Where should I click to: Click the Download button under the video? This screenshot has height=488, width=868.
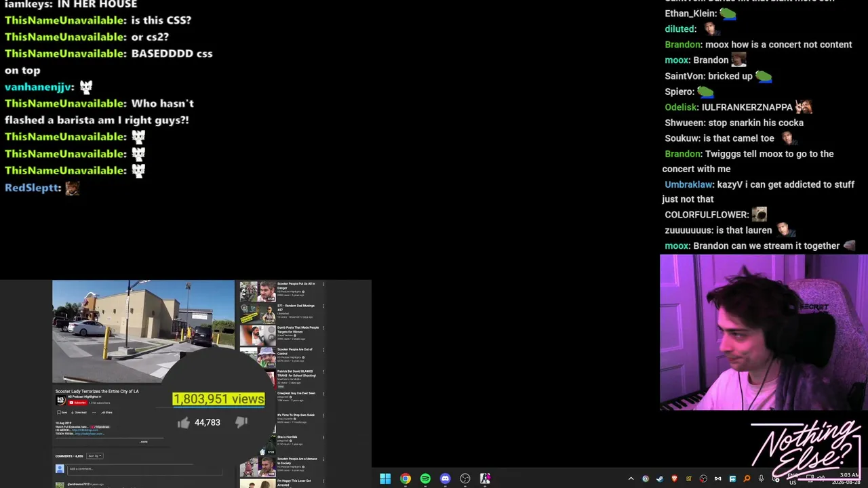(x=79, y=412)
